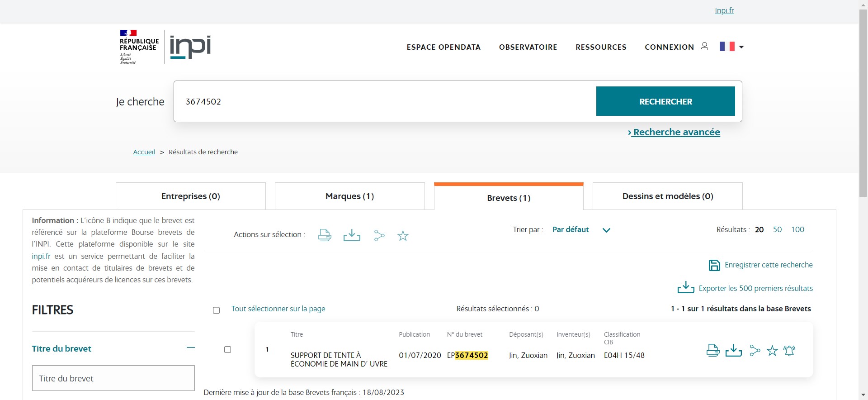
Task: Click the scrollbar down arrow
Action: 863,395
